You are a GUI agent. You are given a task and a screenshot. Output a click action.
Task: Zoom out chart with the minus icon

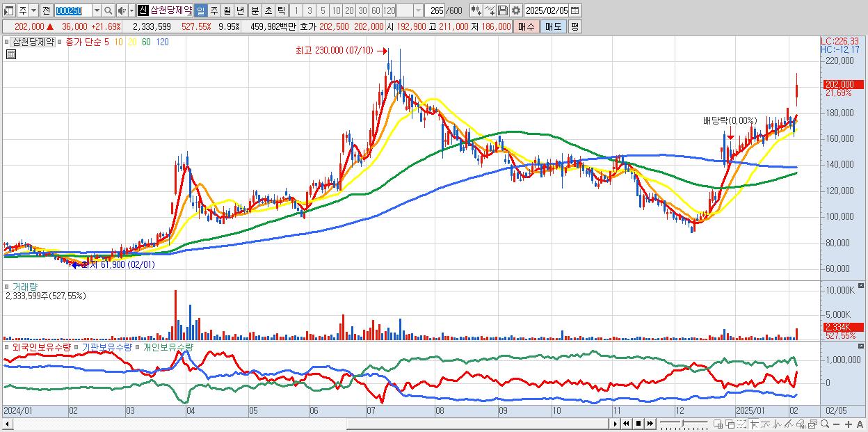click(x=837, y=424)
